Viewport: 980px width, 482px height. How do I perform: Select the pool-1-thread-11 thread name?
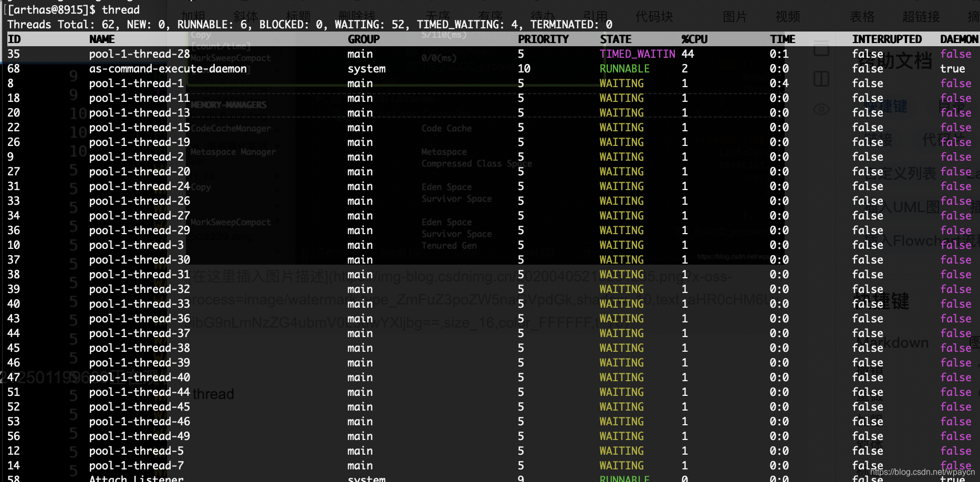[140, 98]
